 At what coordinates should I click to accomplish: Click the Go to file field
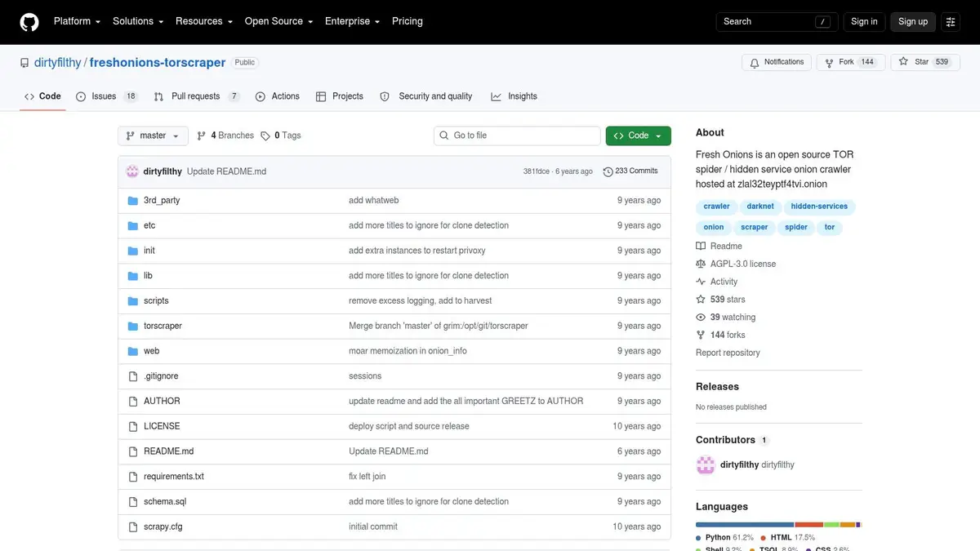(517, 136)
